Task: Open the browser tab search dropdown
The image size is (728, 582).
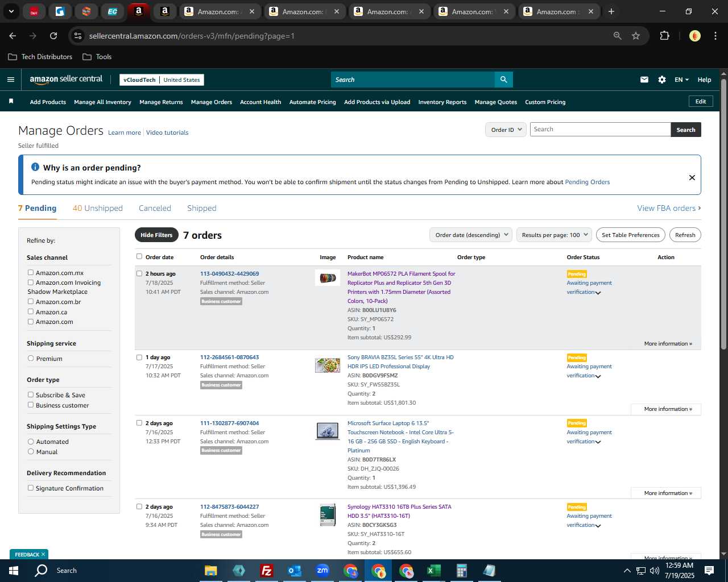Action: (11, 11)
